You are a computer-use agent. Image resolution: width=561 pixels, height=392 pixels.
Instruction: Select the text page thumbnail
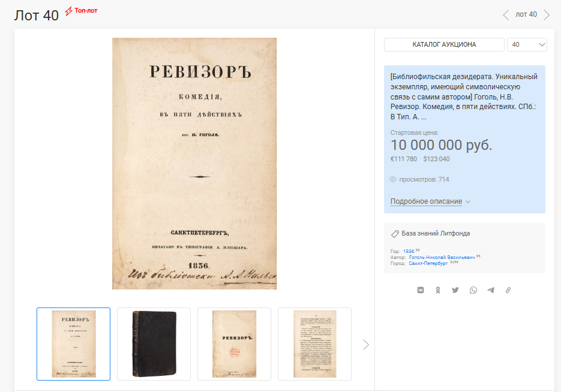pos(315,344)
